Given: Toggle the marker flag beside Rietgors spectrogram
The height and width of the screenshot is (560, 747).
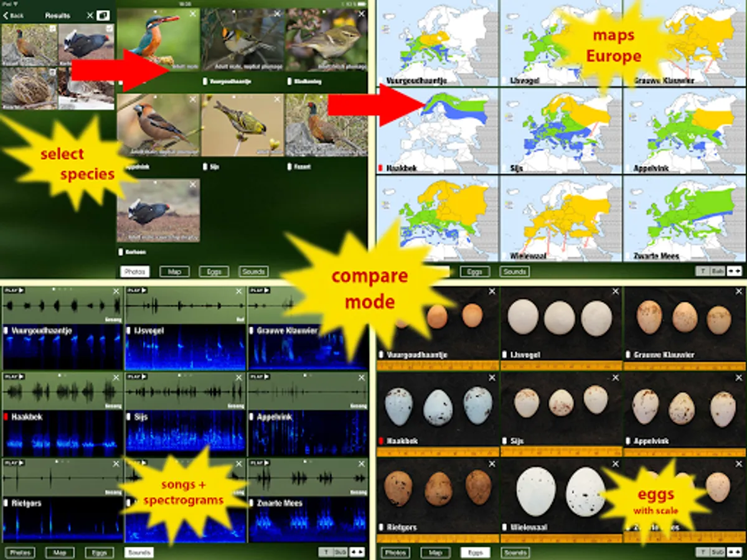Looking at the screenshot, I should point(6,503).
